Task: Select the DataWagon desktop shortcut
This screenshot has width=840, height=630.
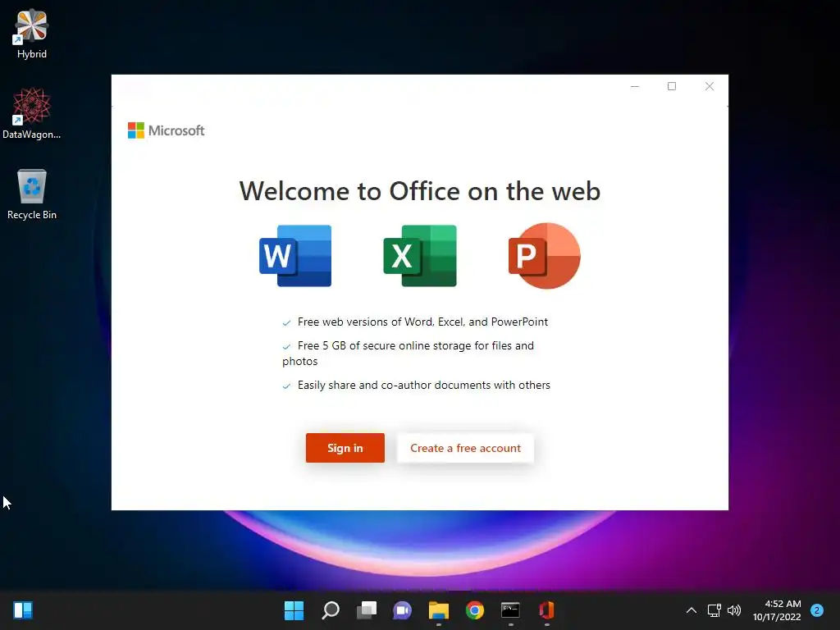Action: coord(32,113)
